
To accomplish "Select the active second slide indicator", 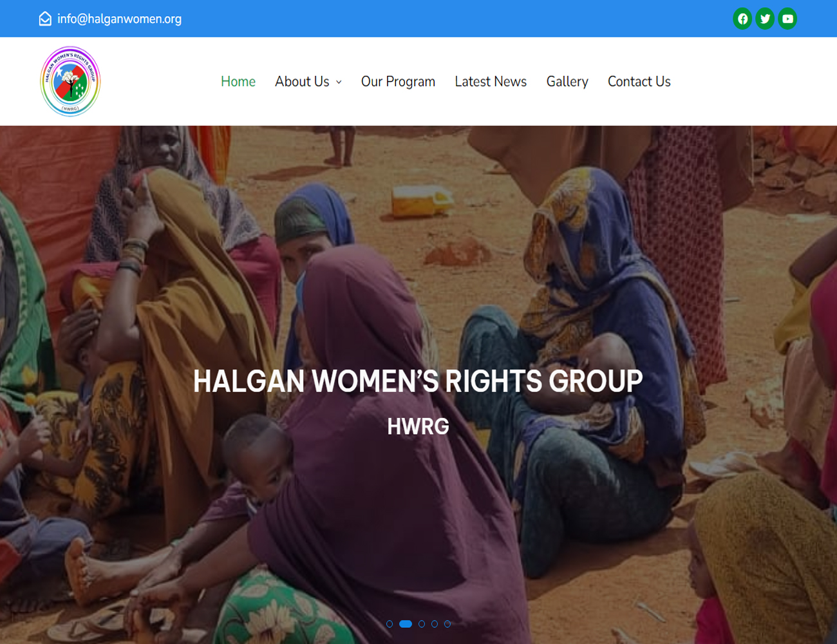I will click(x=406, y=624).
